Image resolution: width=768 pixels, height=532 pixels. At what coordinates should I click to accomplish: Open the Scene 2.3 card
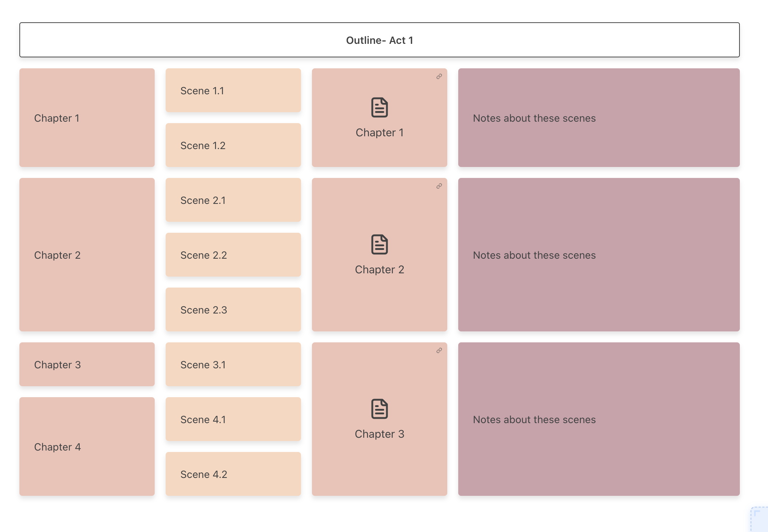pos(233,309)
